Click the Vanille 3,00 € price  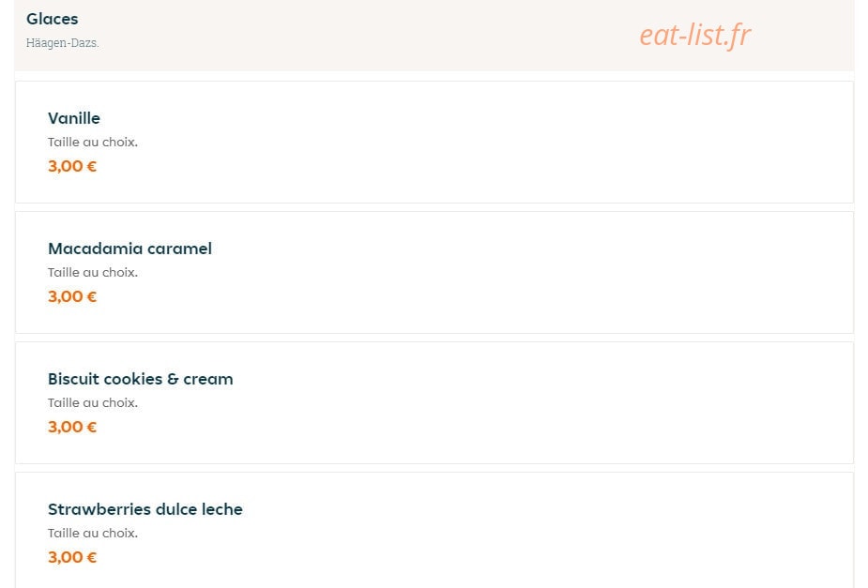[72, 166]
